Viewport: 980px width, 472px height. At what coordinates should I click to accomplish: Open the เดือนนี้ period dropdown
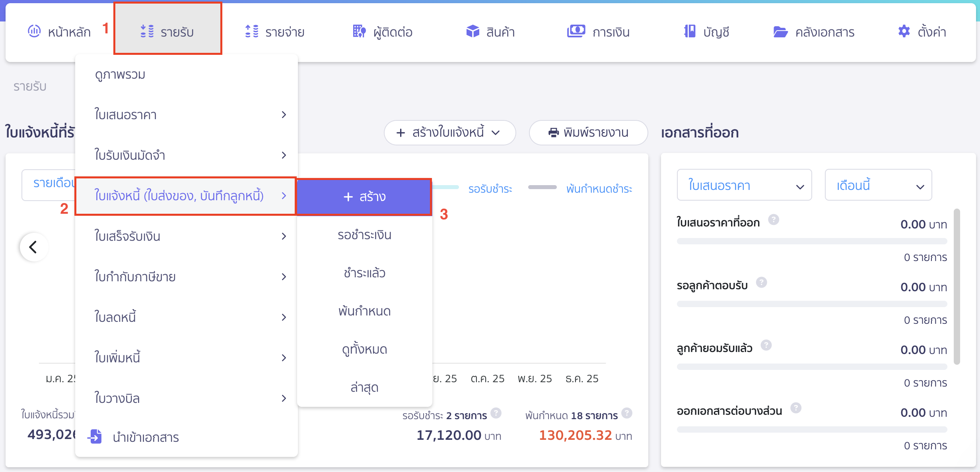(878, 185)
